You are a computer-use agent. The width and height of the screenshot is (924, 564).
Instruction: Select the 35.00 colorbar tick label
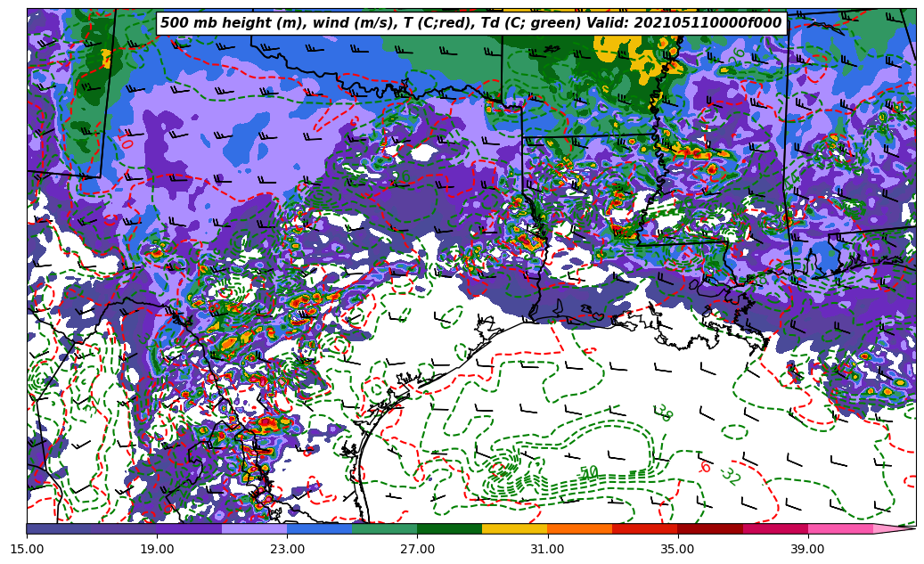point(677,549)
